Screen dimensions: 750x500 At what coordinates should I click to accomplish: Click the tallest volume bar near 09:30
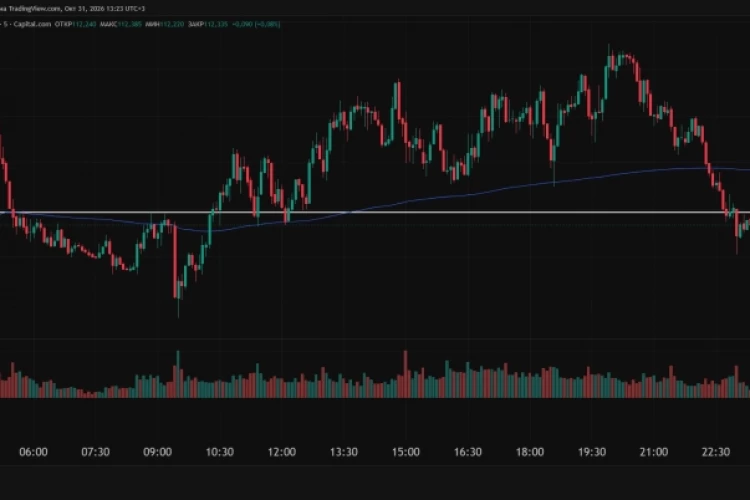tap(178, 374)
